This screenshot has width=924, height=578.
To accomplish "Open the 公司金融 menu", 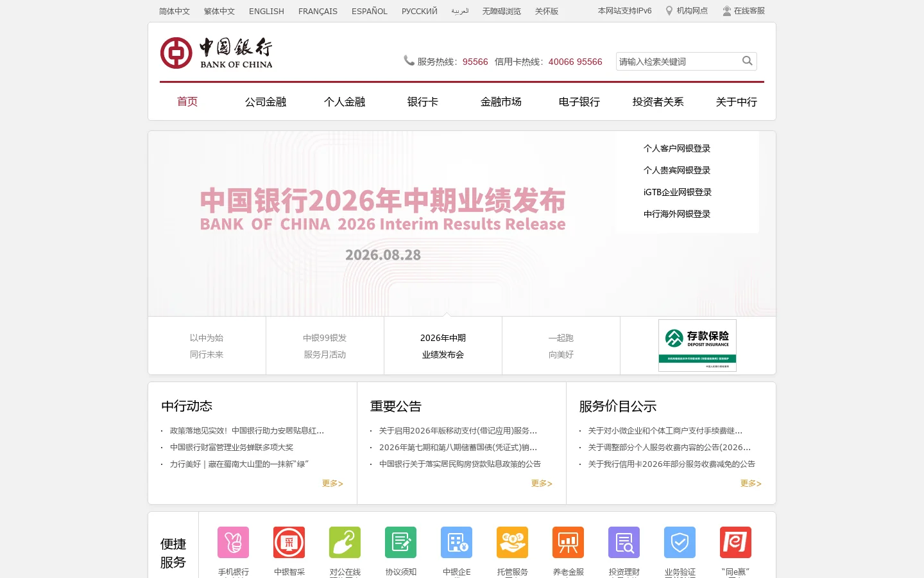I will (x=266, y=101).
